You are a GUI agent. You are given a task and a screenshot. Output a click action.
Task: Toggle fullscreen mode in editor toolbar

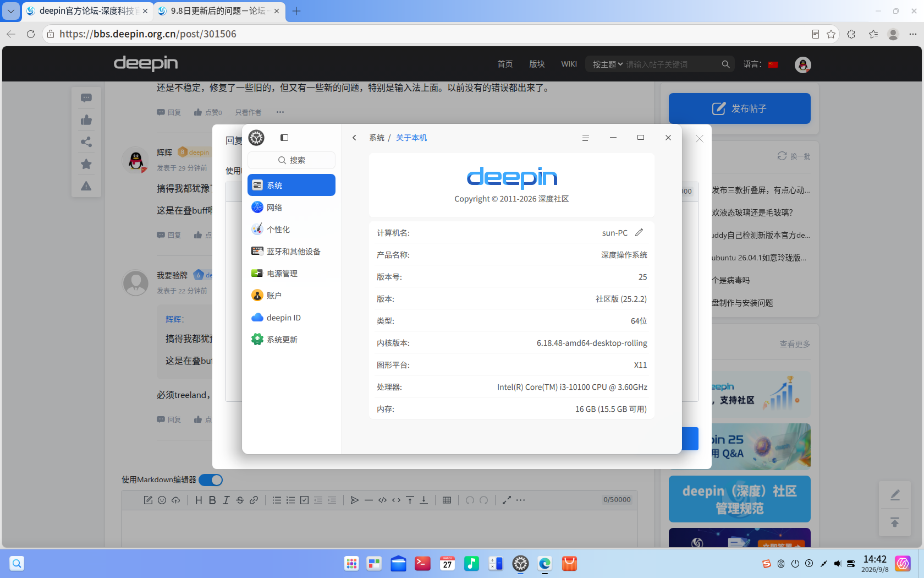point(507,500)
